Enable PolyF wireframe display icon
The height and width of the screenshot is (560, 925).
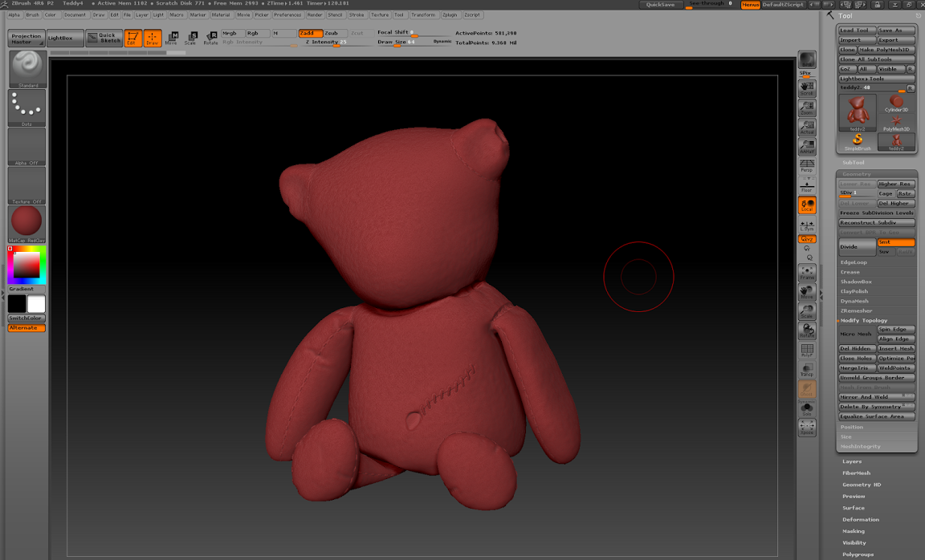coord(807,351)
